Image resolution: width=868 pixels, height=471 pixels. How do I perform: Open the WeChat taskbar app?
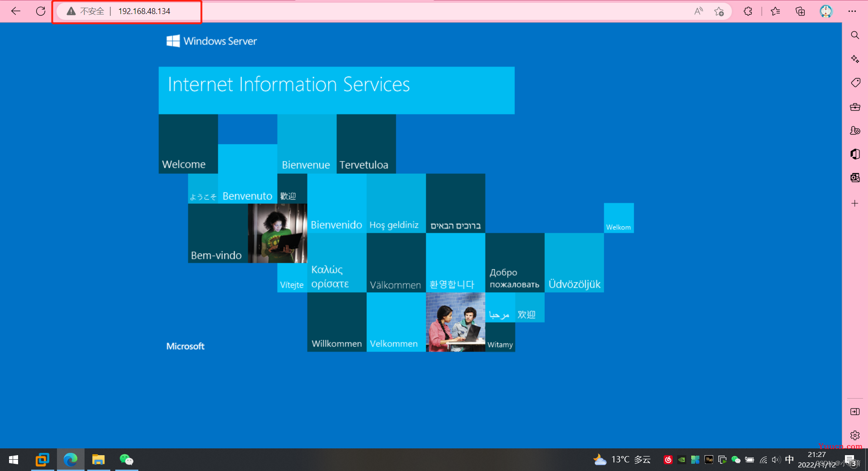pos(127,460)
